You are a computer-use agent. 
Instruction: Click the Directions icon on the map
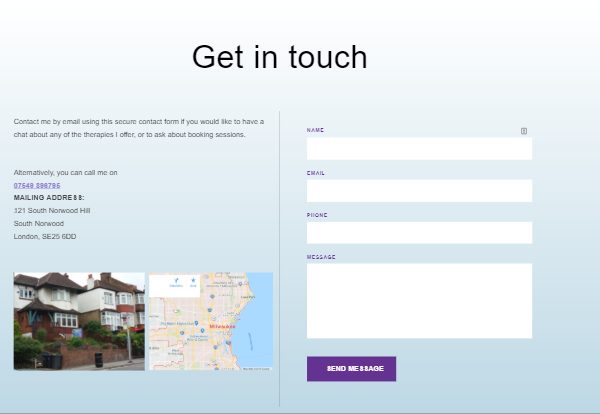click(176, 282)
